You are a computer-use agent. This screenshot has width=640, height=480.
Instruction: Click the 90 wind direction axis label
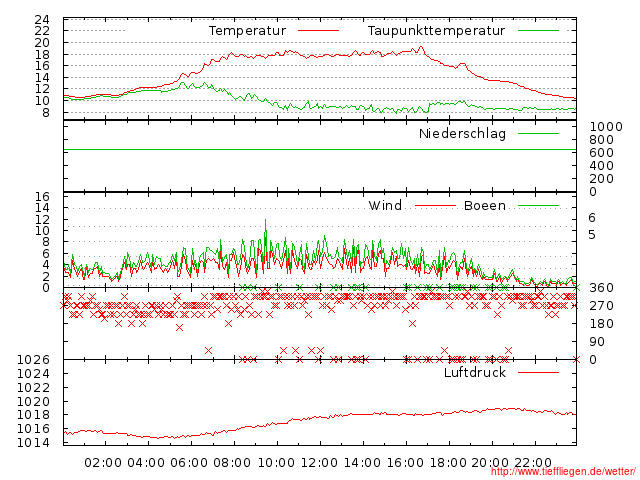click(x=597, y=342)
